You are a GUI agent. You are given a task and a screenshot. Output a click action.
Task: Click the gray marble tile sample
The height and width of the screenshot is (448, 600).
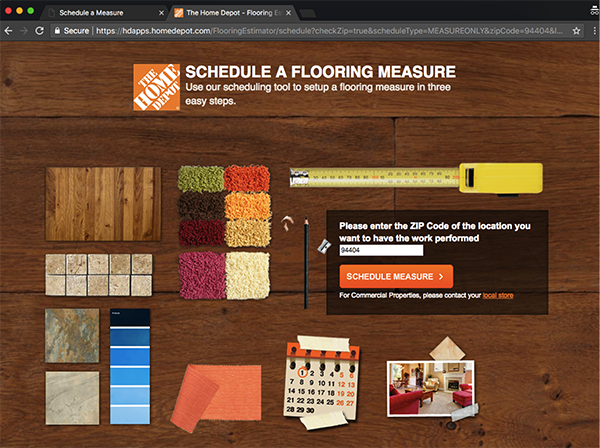point(72,398)
